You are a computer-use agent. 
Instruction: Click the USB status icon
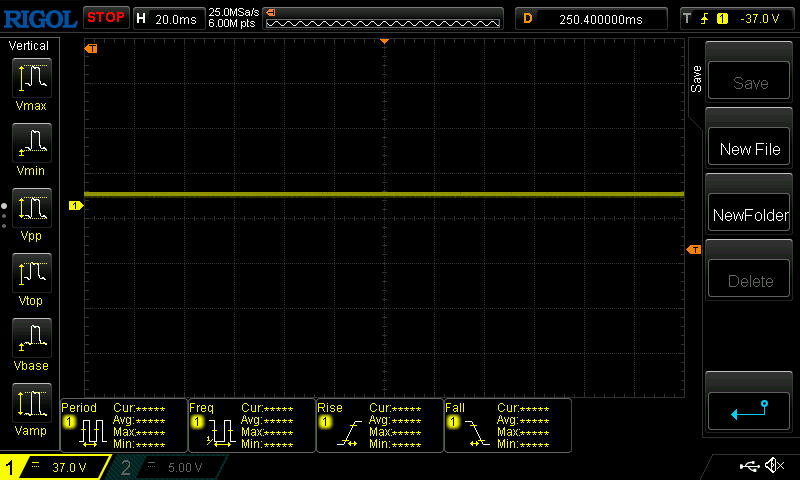tap(749, 466)
